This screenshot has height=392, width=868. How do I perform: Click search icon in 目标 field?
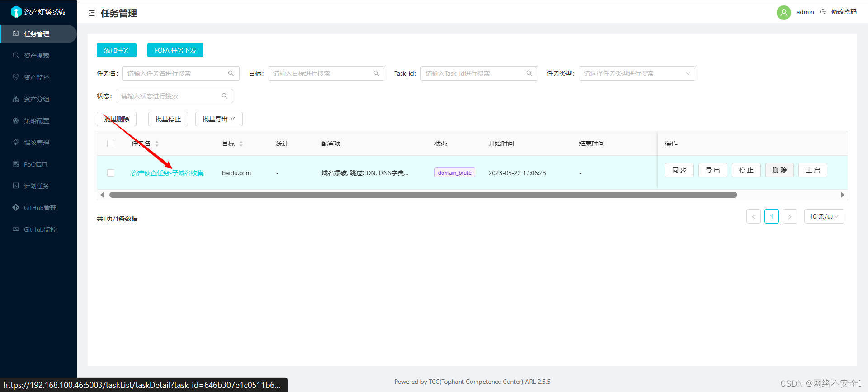[377, 73]
